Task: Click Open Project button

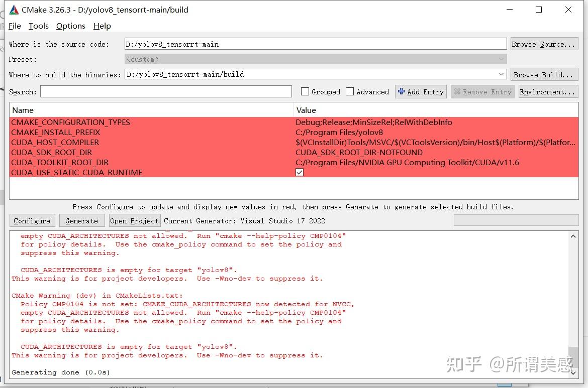Action: click(134, 220)
